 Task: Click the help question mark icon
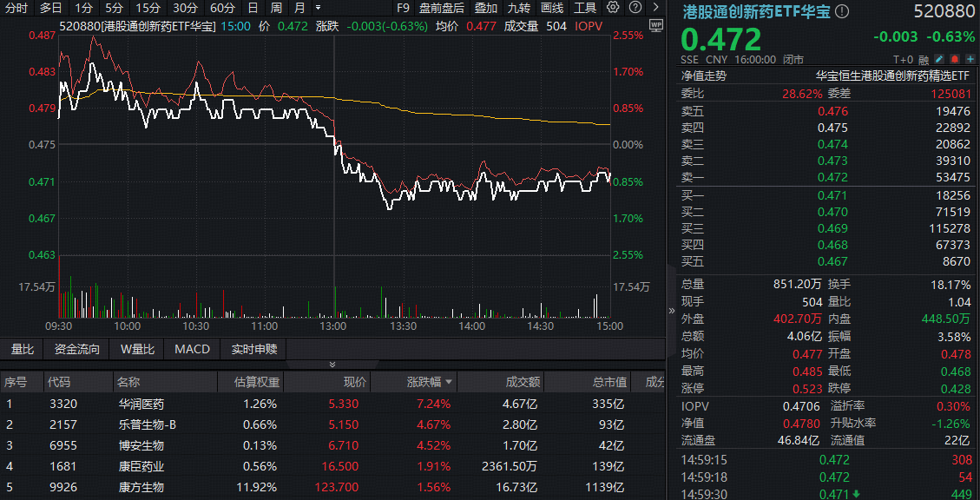point(635,8)
